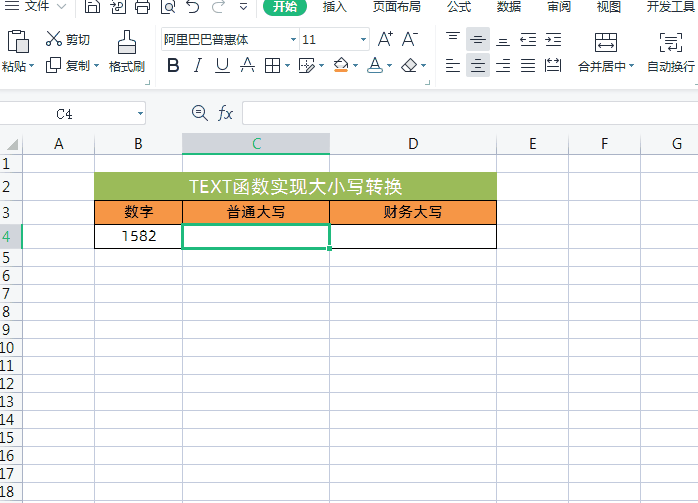Expand the Name Box dropdown arrow
The image size is (698, 503).
pyautogui.click(x=140, y=114)
